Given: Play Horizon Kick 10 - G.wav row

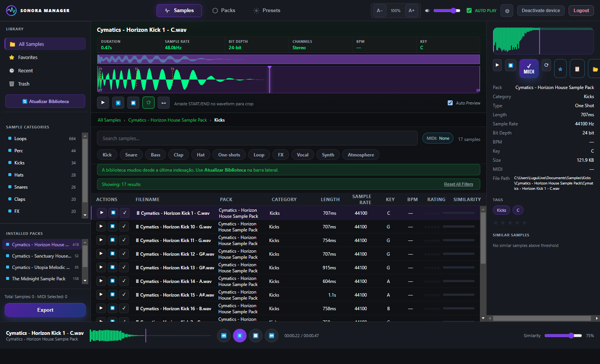Looking at the screenshot, I should 101,227.
